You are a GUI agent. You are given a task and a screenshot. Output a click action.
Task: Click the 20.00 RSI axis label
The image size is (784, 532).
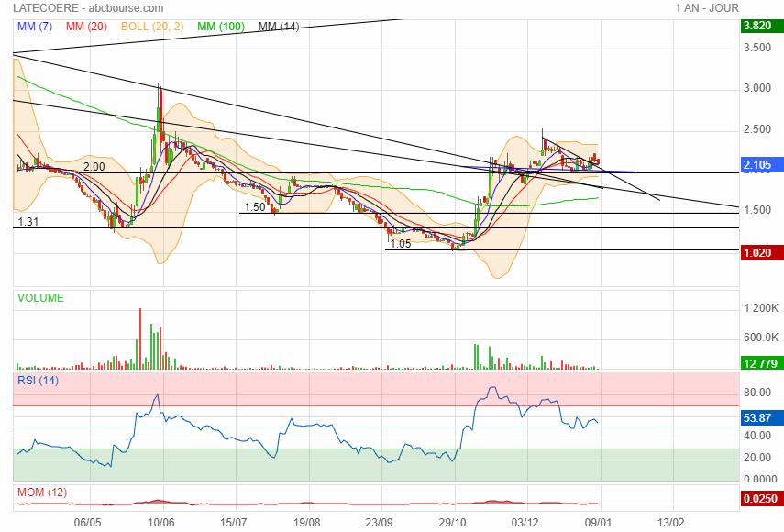click(x=757, y=458)
